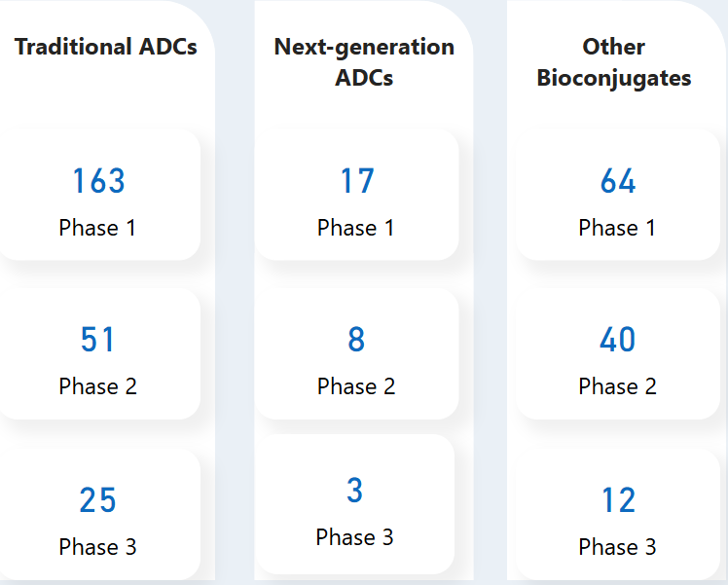Click the Other Bioconjugates column heading
The width and height of the screenshot is (728, 585).
pyautogui.click(x=614, y=62)
